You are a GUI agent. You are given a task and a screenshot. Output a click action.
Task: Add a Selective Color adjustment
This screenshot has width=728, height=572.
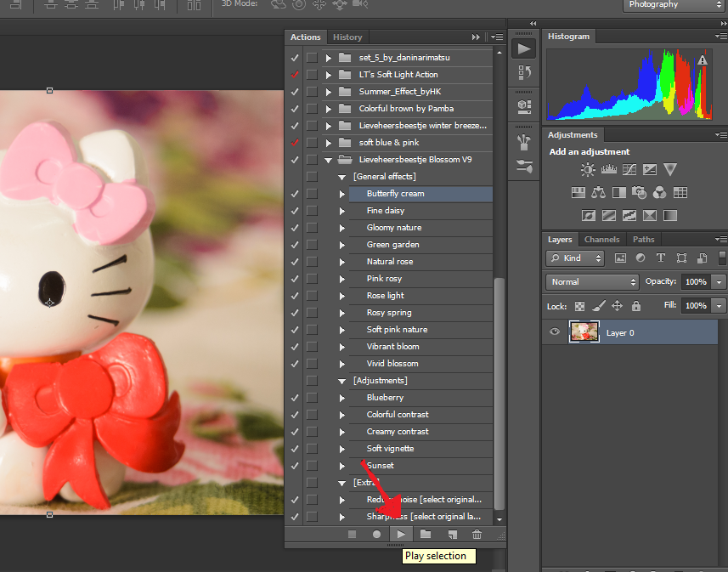650,215
